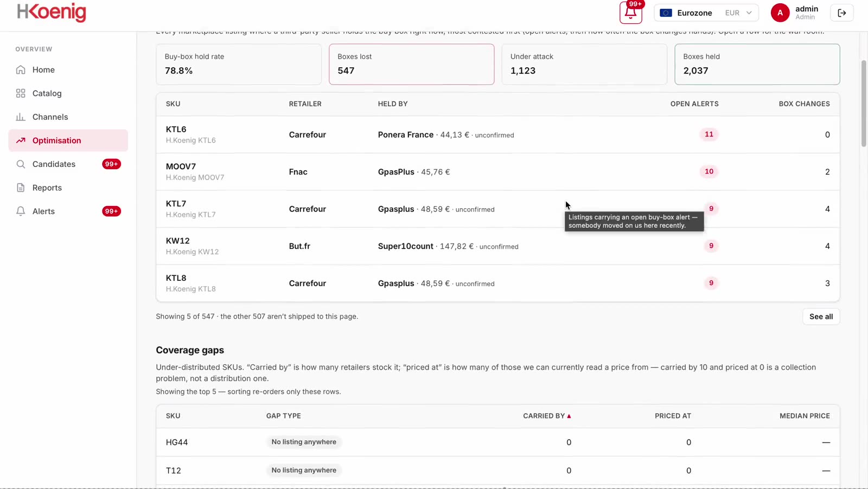Screen dimensions: 868x489
Task: Open the Candidates page
Action: (68, 164)
